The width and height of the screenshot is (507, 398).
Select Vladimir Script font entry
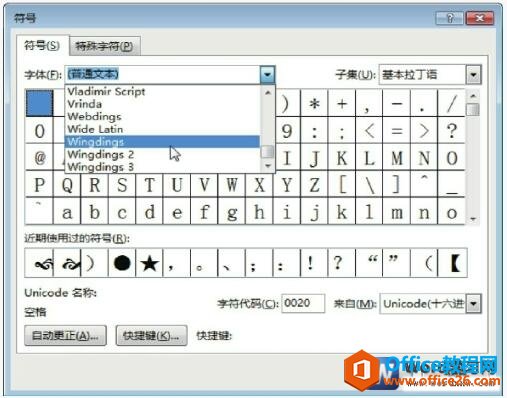pos(162,91)
